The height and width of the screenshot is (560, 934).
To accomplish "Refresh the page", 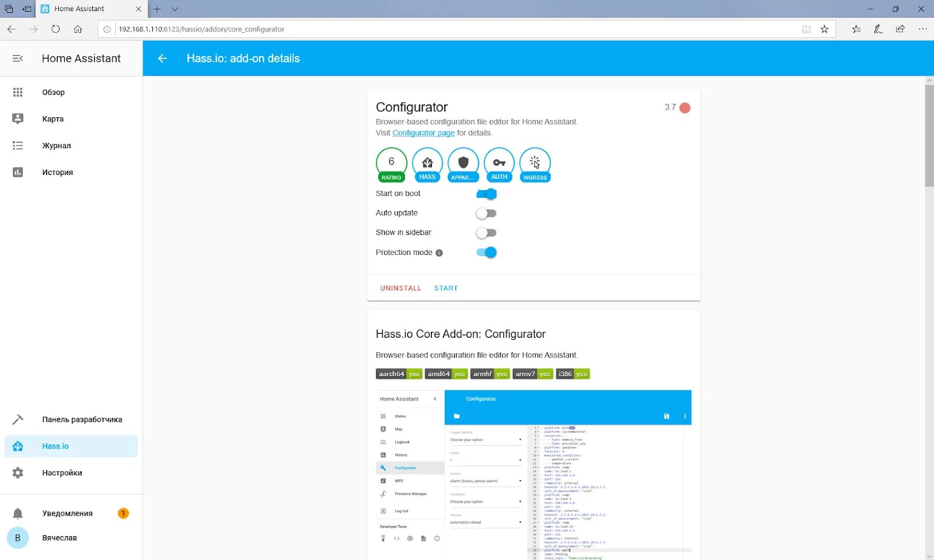I will click(x=55, y=29).
